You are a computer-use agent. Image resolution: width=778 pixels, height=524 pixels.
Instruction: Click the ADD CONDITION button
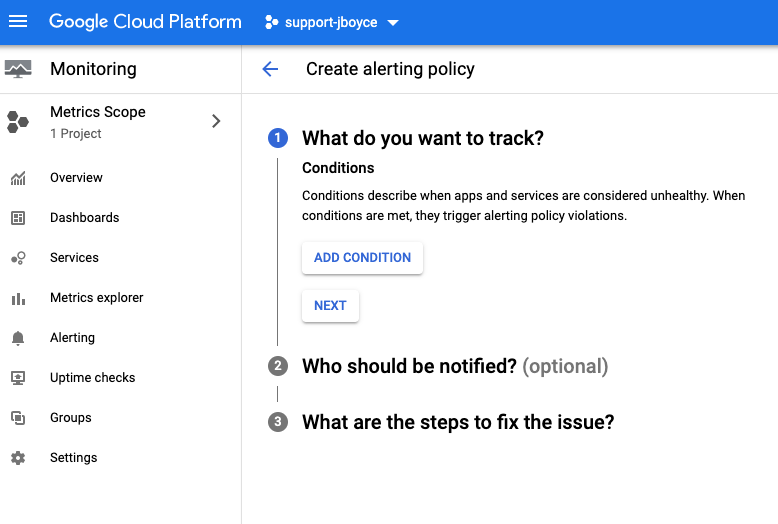362,258
